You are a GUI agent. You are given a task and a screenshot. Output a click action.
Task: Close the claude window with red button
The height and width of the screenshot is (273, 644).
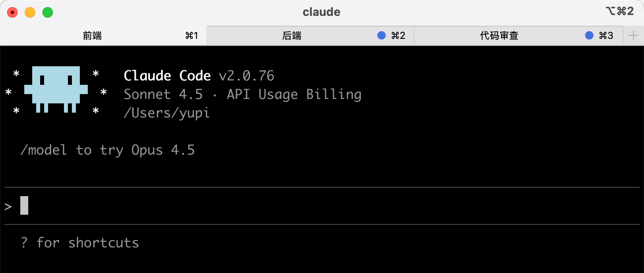(12, 12)
